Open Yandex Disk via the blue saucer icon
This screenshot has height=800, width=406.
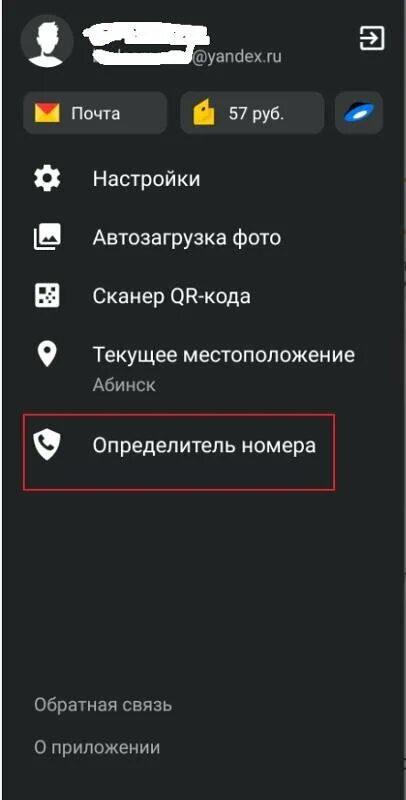[359, 113]
